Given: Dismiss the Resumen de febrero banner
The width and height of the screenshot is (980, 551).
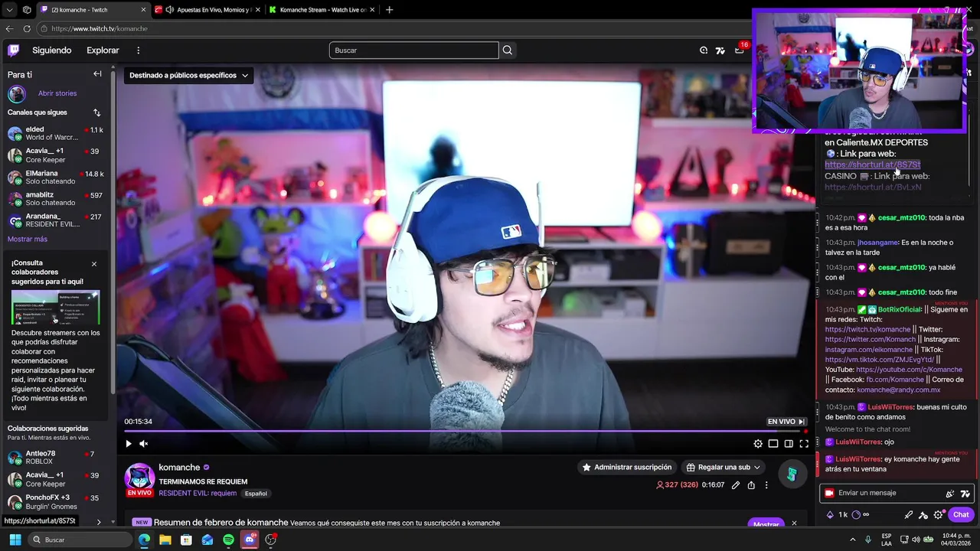Looking at the screenshot, I should (794, 523).
